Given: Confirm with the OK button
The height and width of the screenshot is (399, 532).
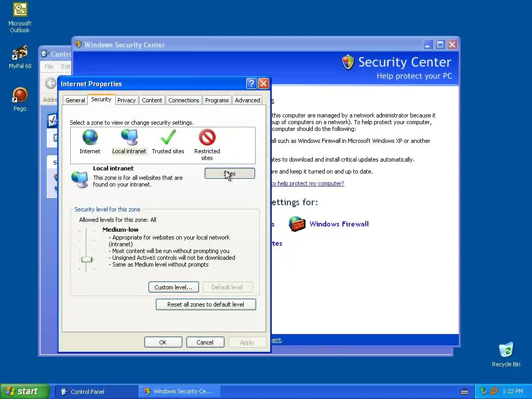Looking at the screenshot, I should point(163,342).
